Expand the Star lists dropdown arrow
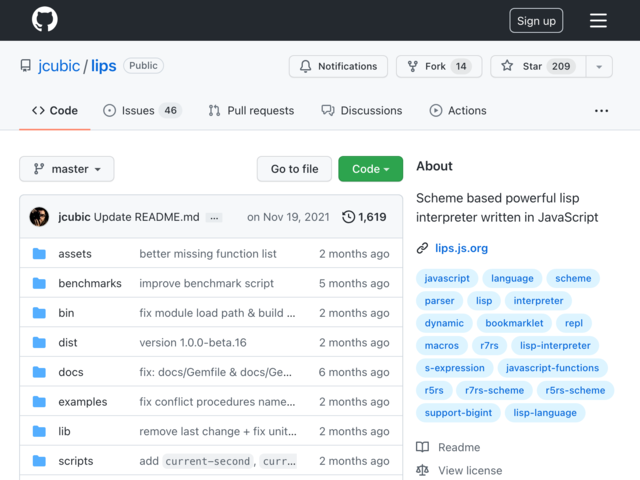Image resolution: width=640 pixels, height=480 pixels. pyautogui.click(x=599, y=67)
